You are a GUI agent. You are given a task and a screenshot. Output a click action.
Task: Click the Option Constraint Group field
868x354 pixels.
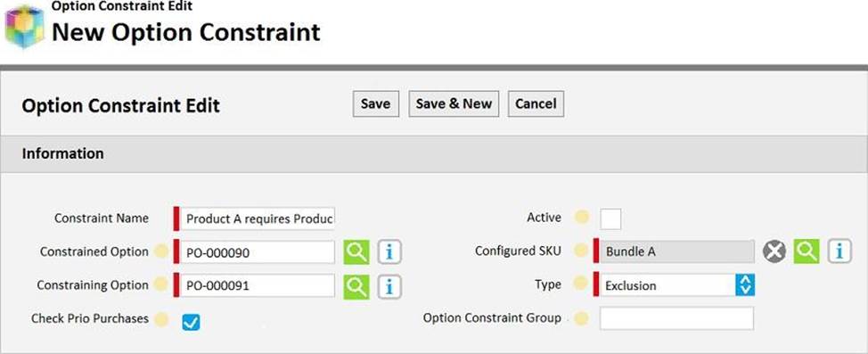pos(676,318)
